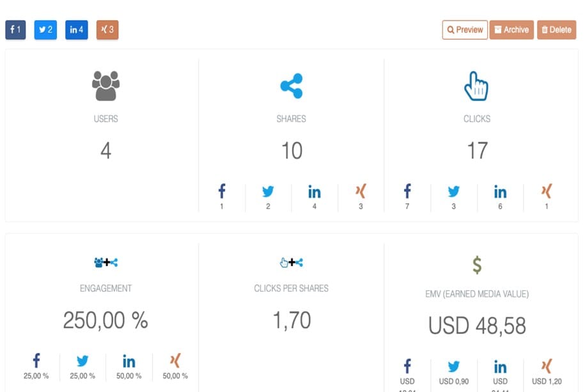Select Twitter icon under Engagement
Image resolution: width=585 pixels, height=392 pixels.
pos(82,361)
